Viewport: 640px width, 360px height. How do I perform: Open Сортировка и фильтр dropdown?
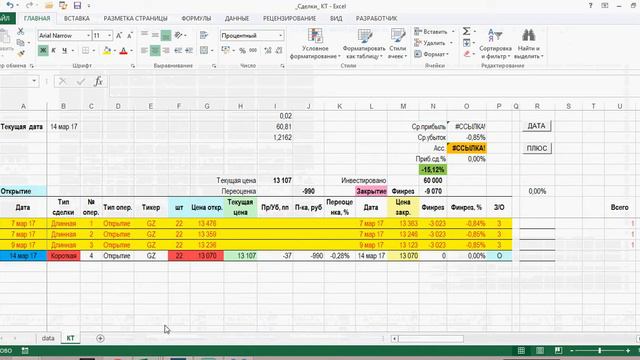pyautogui.click(x=495, y=44)
